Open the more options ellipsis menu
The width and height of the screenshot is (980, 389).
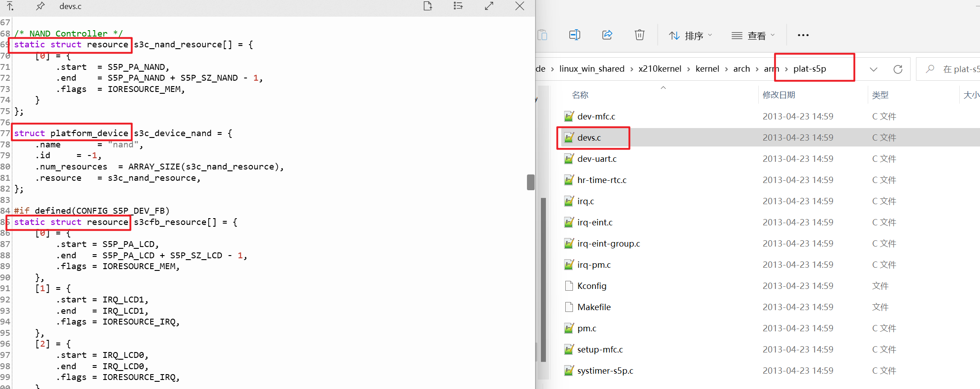coord(803,35)
